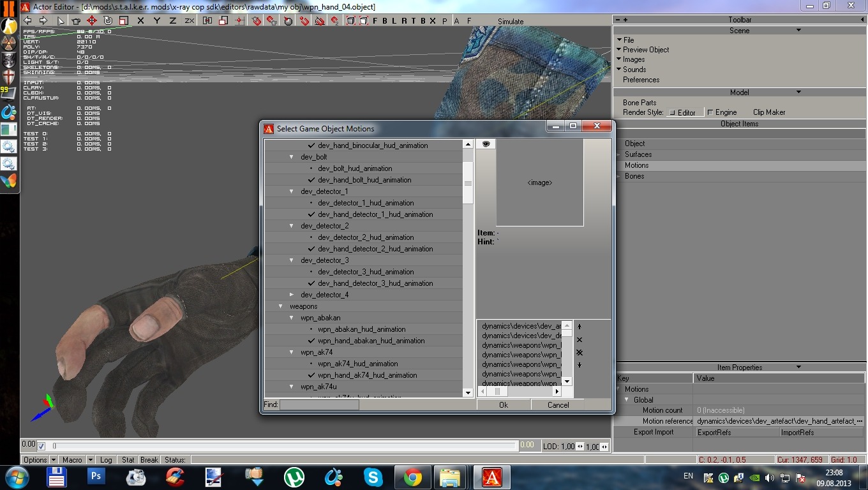This screenshot has width=868, height=490.
Task: Check wpn_abakan_hud_animation item
Action: coord(311,329)
